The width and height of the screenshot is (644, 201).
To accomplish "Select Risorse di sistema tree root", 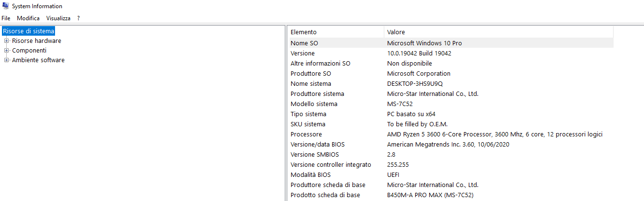I will tap(28, 31).
